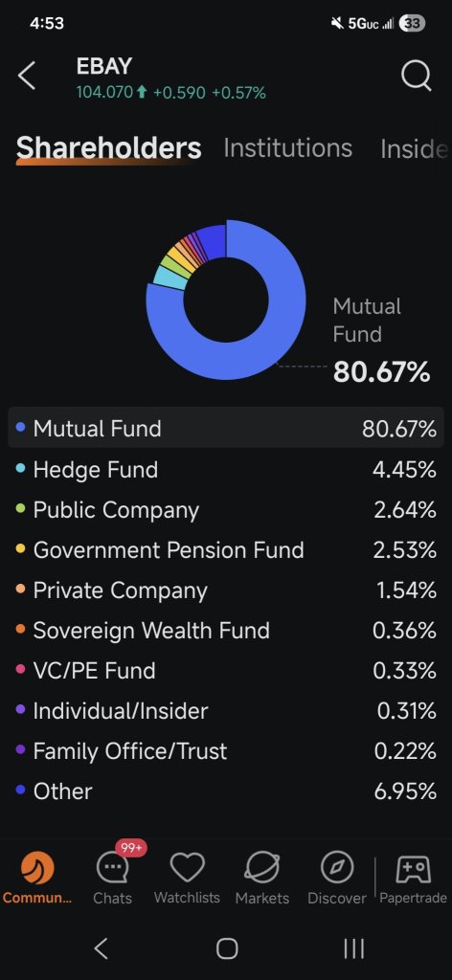Tap the Government Pension Fund row
The height and width of the screenshot is (980, 452).
tap(226, 550)
